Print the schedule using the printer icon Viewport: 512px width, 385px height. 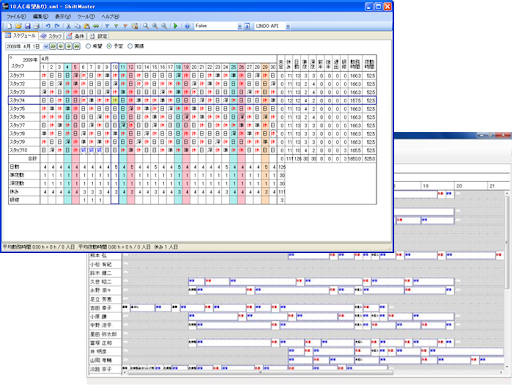[37, 26]
